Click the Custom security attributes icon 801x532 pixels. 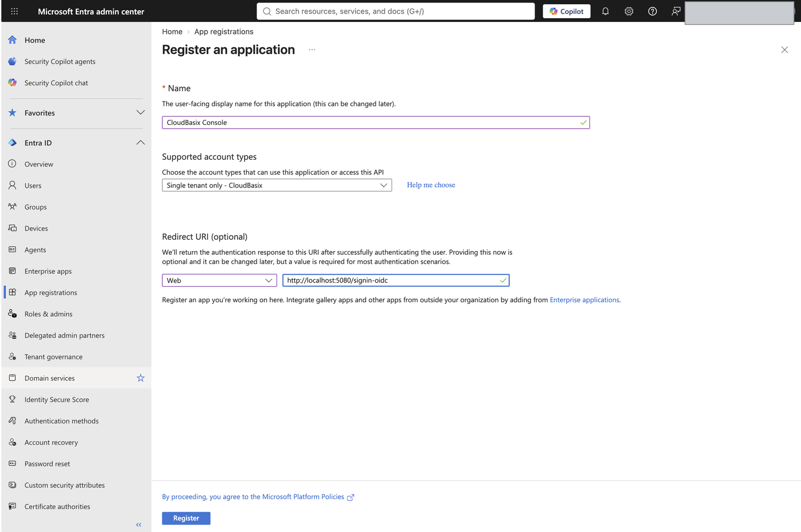point(12,484)
